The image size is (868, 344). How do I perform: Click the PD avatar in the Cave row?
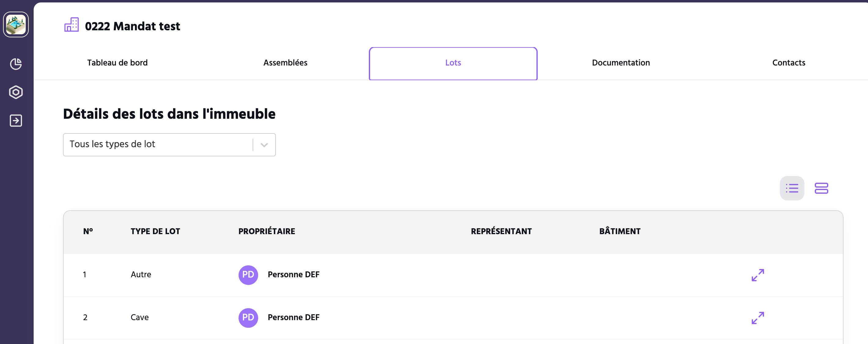(x=248, y=318)
